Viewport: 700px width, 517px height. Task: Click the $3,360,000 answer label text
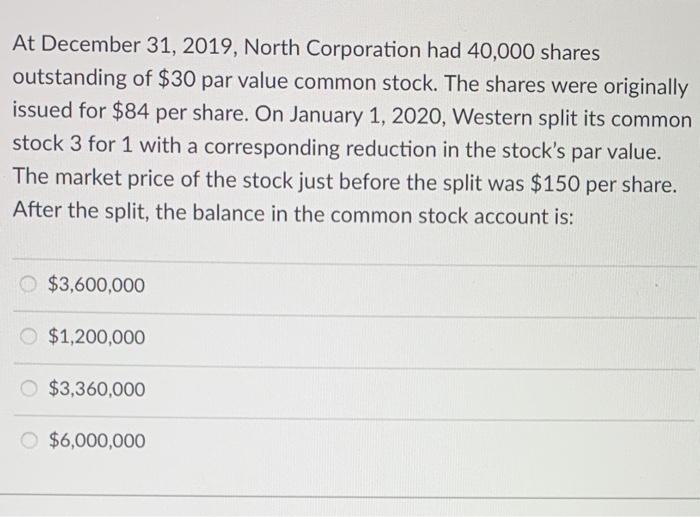96,389
